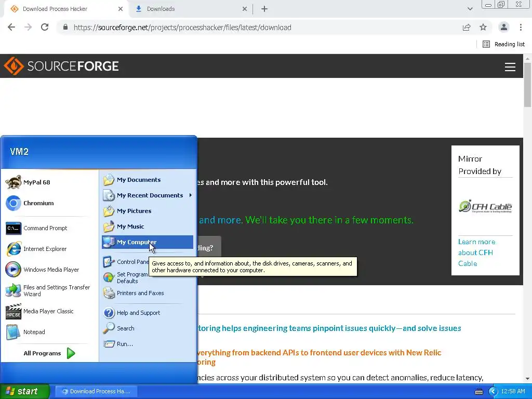Click the SourceForge logo
This screenshot has width=532, height=399.
point(61,66)
